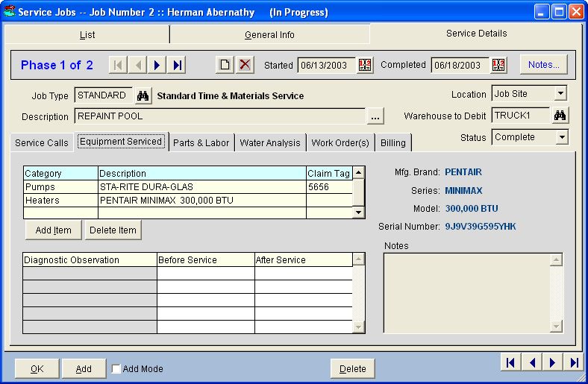The image size is (588, 384).
Task: Switch to the General Info tab
Action: click(269, 35)
